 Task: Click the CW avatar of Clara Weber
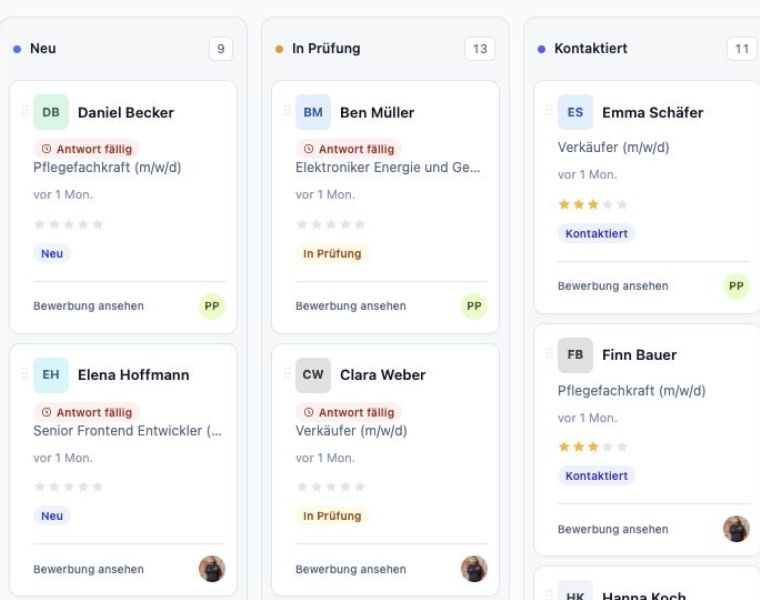click(x=313, y=375)
